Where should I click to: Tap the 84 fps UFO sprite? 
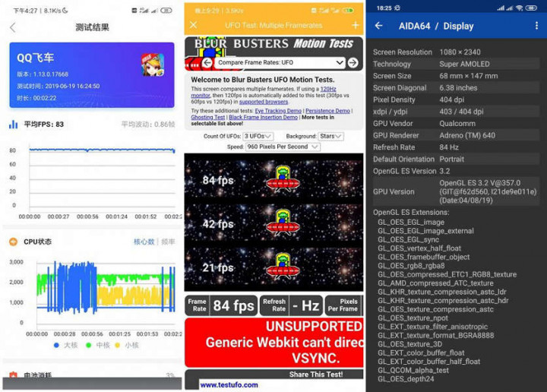[x=283, y=179]
